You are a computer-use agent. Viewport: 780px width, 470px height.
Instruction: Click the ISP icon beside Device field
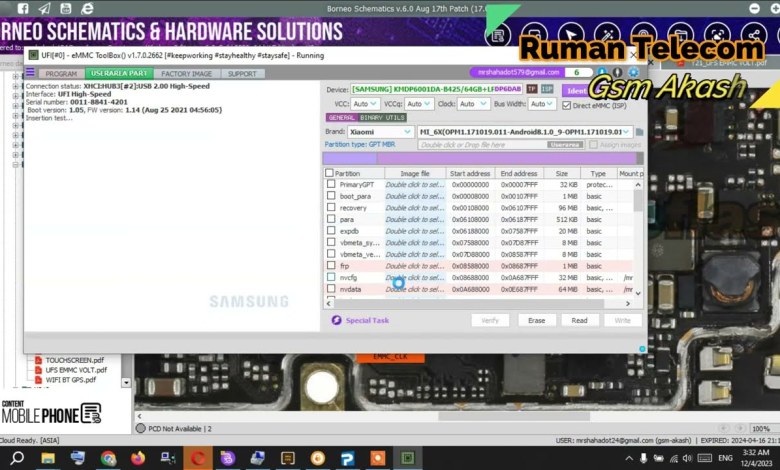547,89
